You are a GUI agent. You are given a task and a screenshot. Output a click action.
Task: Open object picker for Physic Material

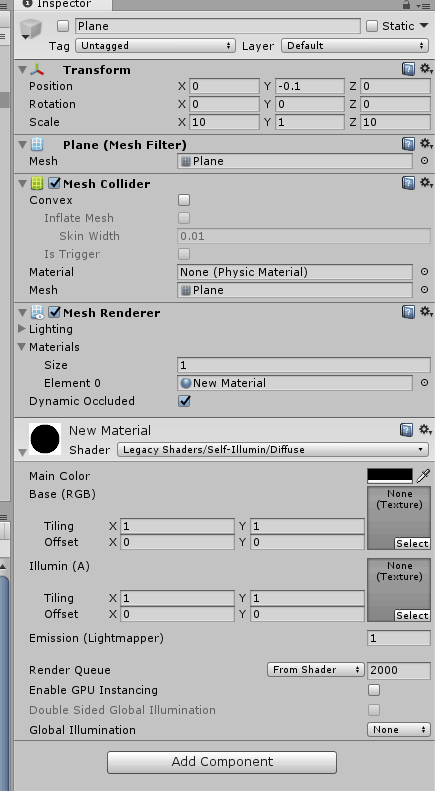(424, 272)
